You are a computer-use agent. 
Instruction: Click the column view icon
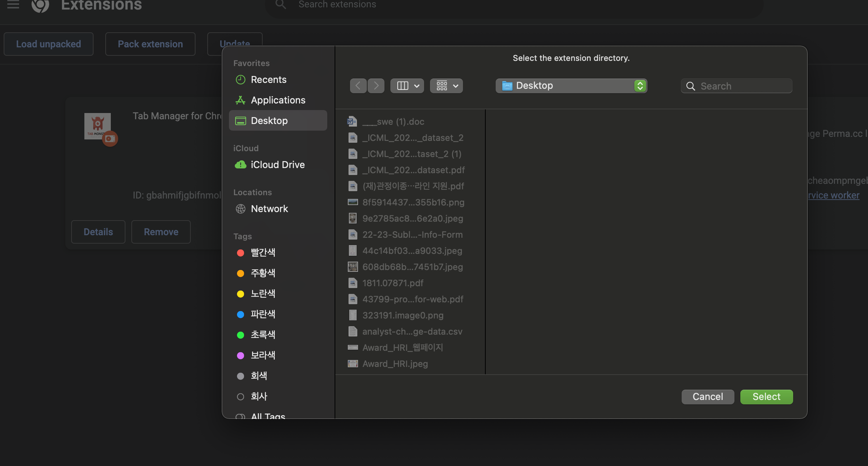(402, 86)
